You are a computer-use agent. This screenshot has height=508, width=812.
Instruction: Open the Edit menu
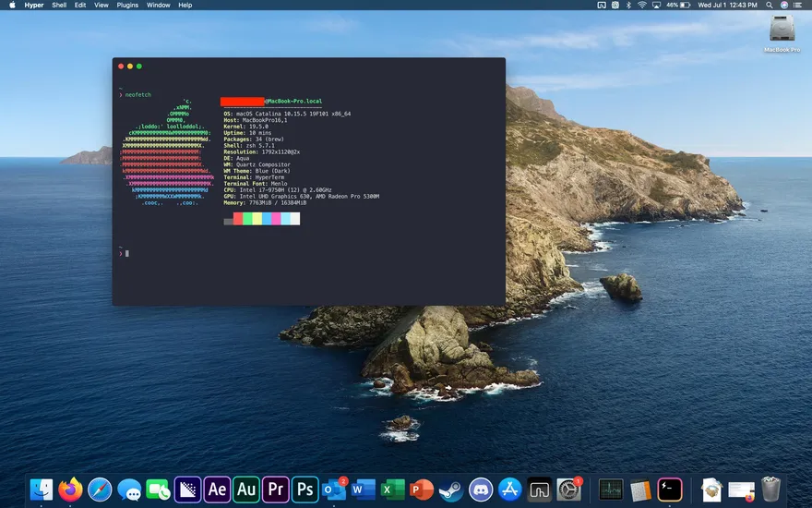(x=80, y=6)
